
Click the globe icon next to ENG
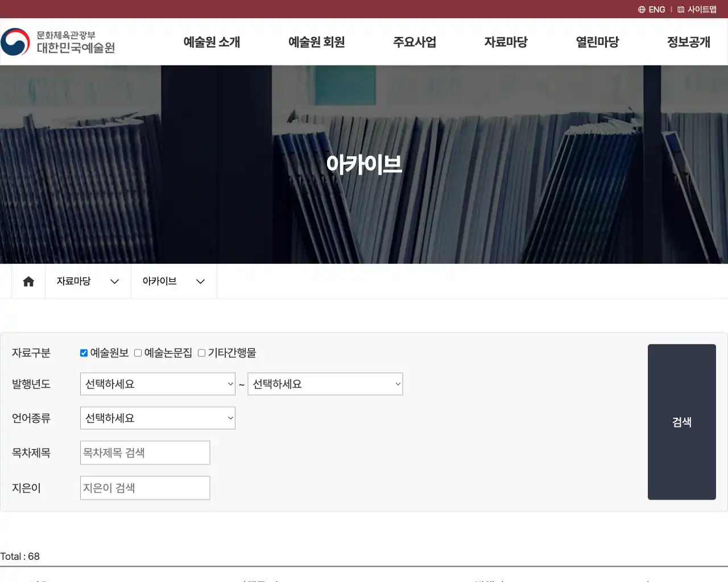coord(641,9)
